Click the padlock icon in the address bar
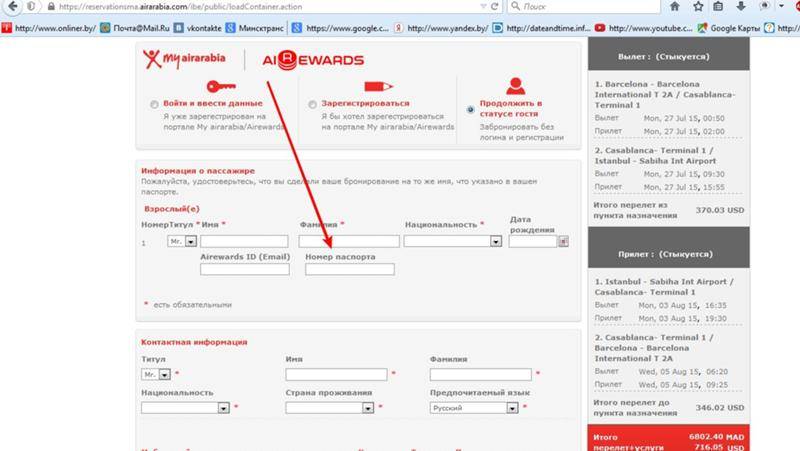This screenshot has height=451, width=800. (51, 7)
